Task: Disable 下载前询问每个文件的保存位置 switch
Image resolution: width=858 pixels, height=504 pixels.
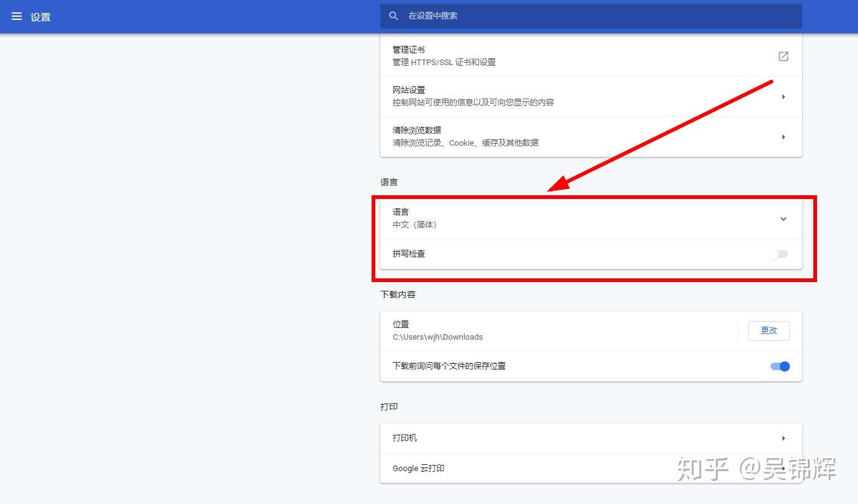Action: tap(780, 366)
